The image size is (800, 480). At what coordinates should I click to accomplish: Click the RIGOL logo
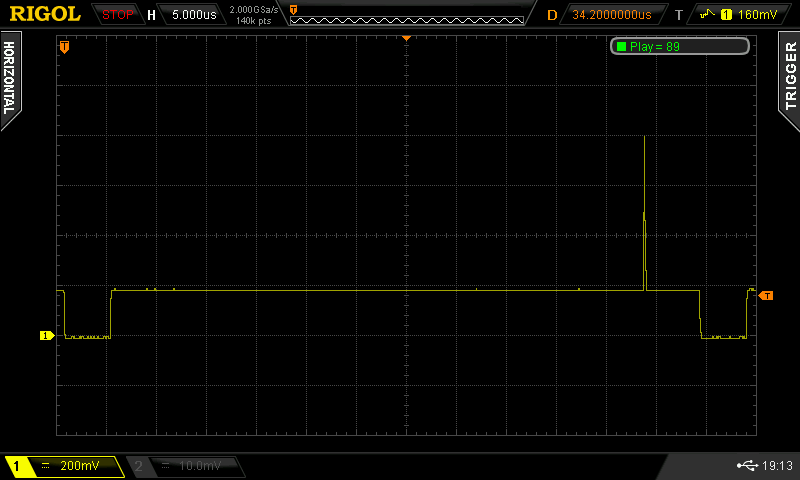pos(44,14)
